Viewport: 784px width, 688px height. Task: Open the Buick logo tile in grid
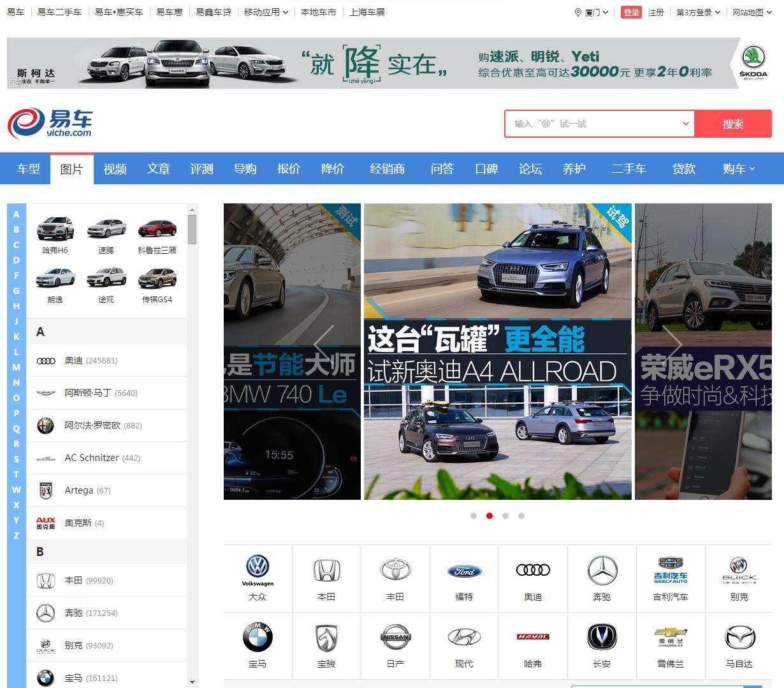739,578
